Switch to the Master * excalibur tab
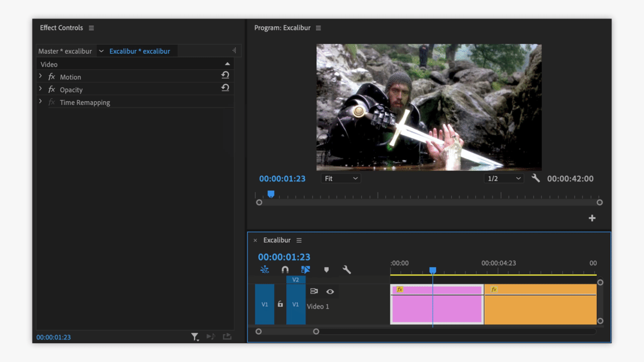This screenshot has height=362, width=644. pyautogui.click(x=65, y=51)
